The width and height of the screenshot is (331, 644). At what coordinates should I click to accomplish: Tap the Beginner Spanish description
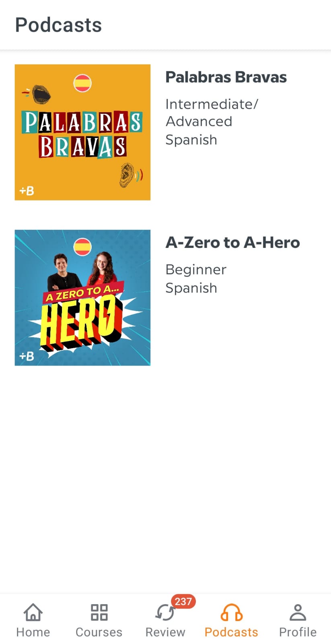[x=196, y=279]
